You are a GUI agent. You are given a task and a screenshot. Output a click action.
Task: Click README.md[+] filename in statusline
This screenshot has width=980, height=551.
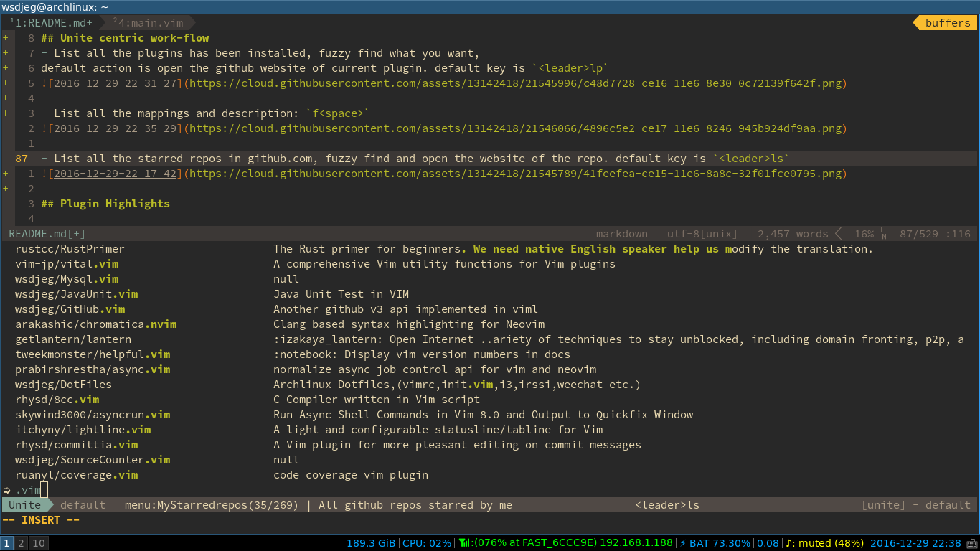[47, 234]
